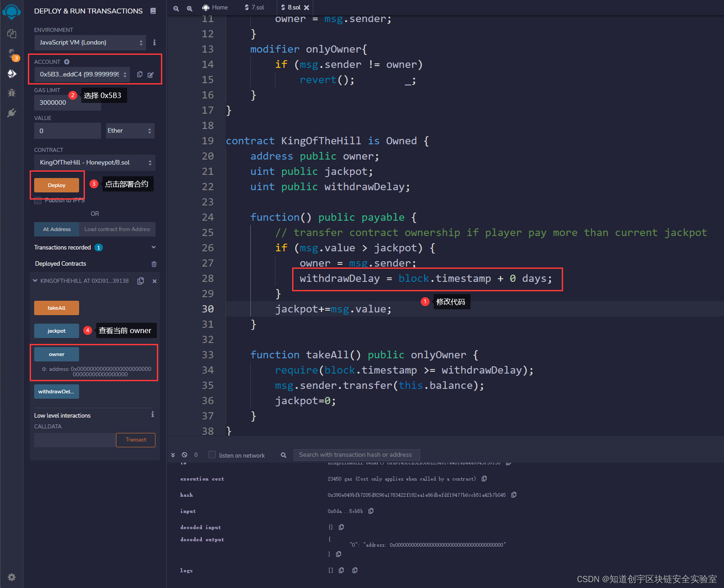724x588 pixels.
Task: Expand the Transactions recorded section
Action: coord(154,247)
